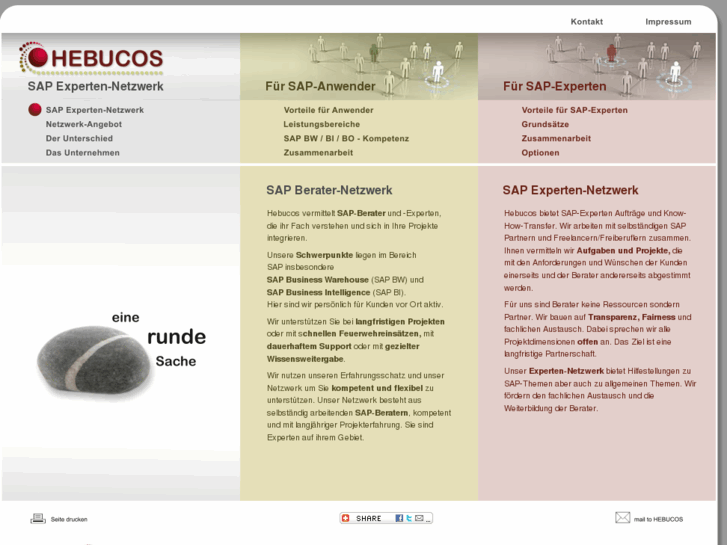Open SAP BW / BI / BO - Kompetenz
The width and height of the screenshot is (727, 545).
click(x=346, y=138)
